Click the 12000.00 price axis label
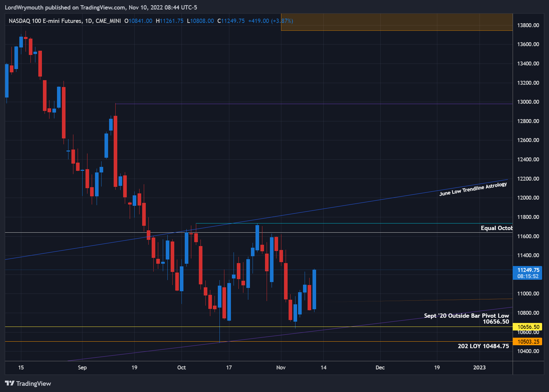This screenshot has width=549, height=392. click(528, 198)
